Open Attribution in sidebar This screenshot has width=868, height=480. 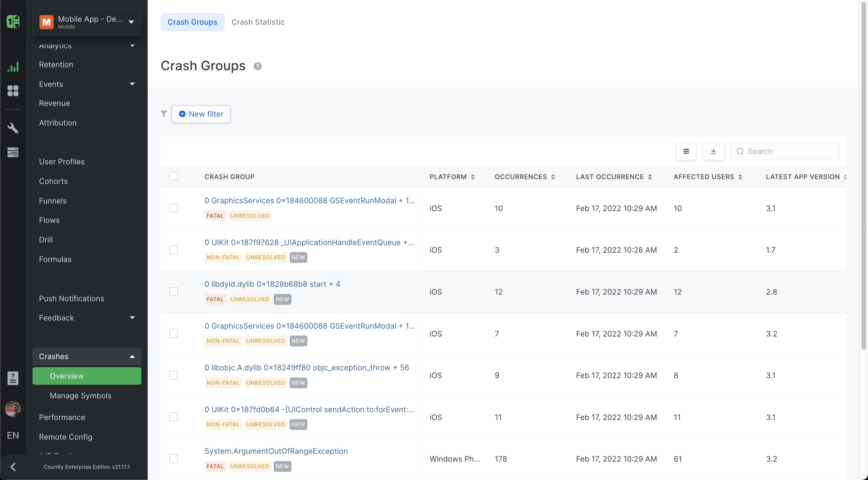(58, 123)
